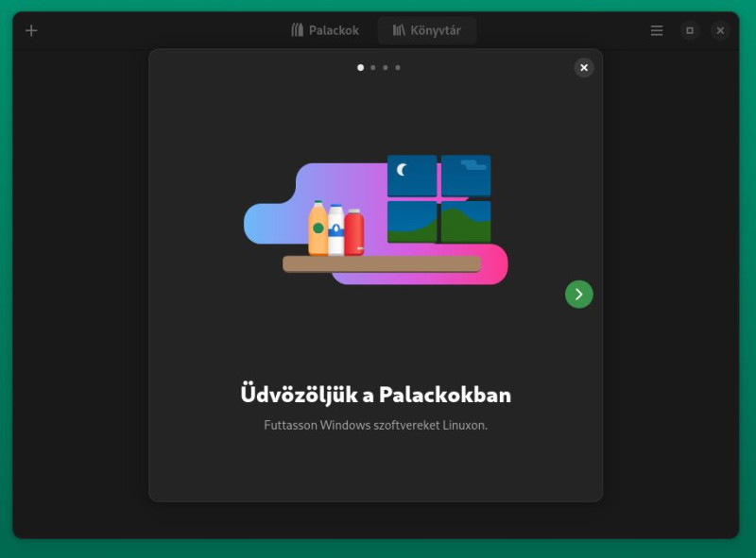The height and width of the screenshot is (558, 756).
Task: Jump to the third carousel indicator dot
Action: click(386, 67)
